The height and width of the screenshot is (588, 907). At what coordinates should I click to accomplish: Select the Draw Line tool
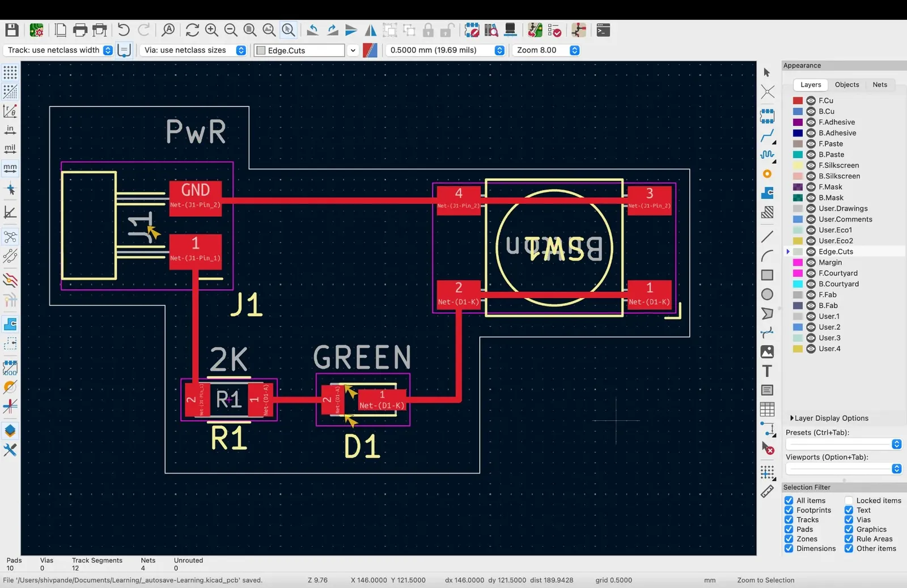(x=767, y=236)
